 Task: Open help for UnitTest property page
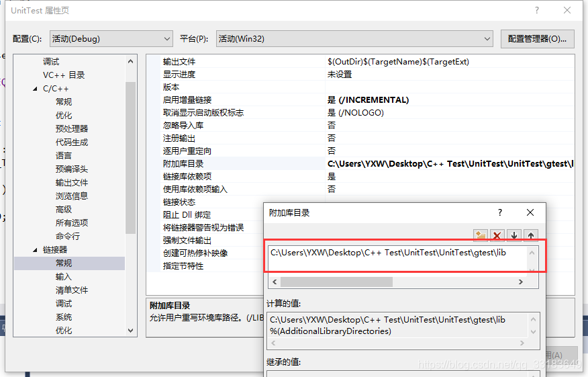tap(537, 10)
